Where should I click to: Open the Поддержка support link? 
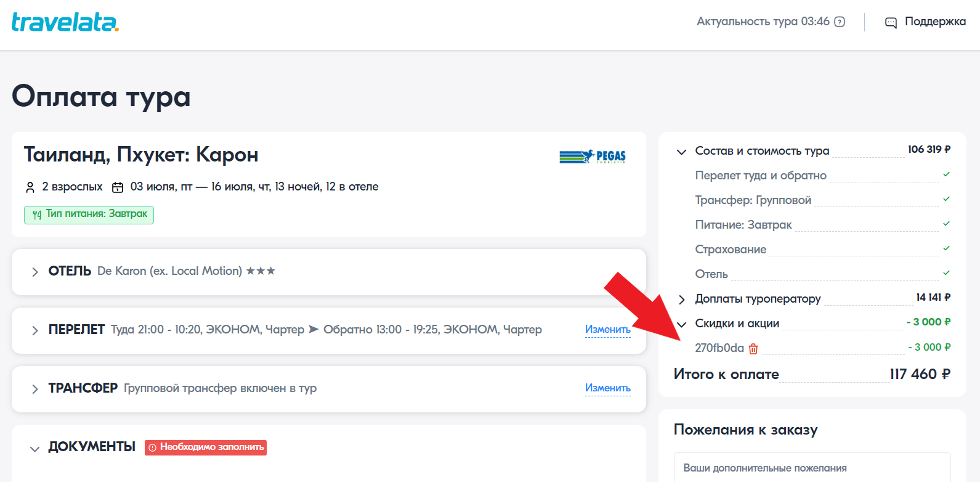coord(935,22)
